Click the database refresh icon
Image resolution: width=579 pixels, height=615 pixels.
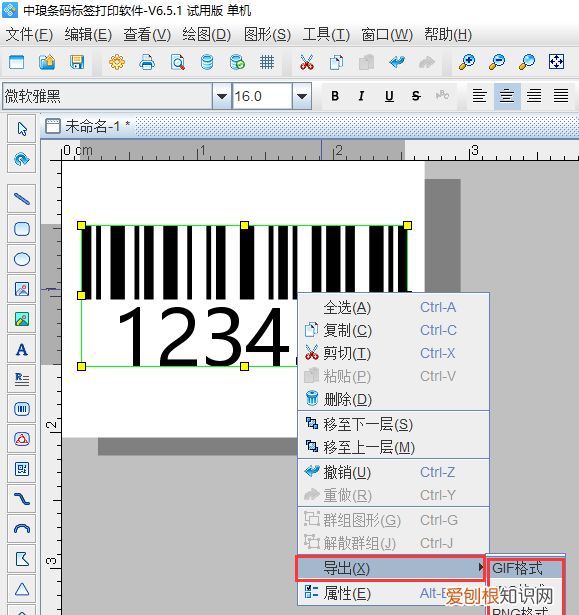[237, 62]
